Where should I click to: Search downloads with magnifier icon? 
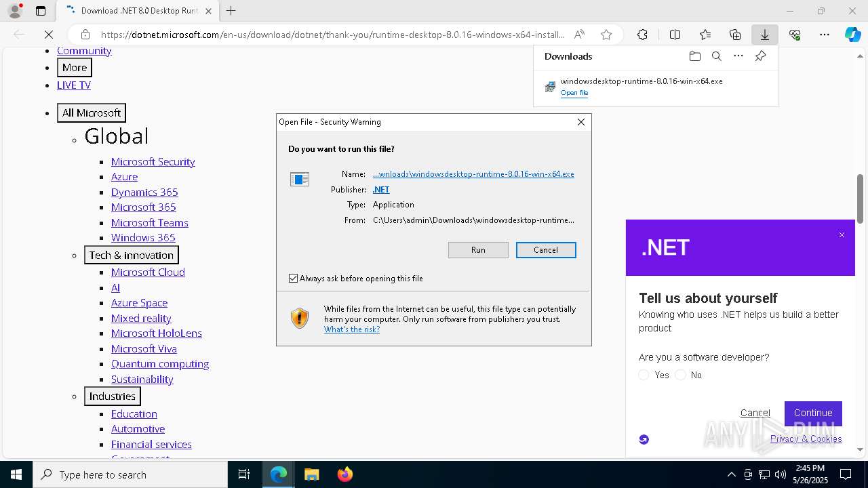point(716,56)
